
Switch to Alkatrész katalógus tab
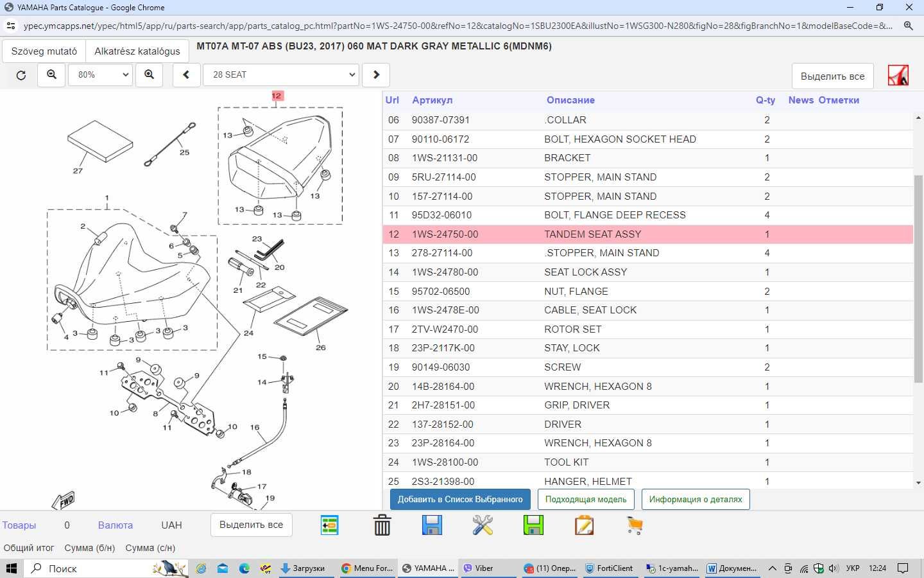pos(137,51)
